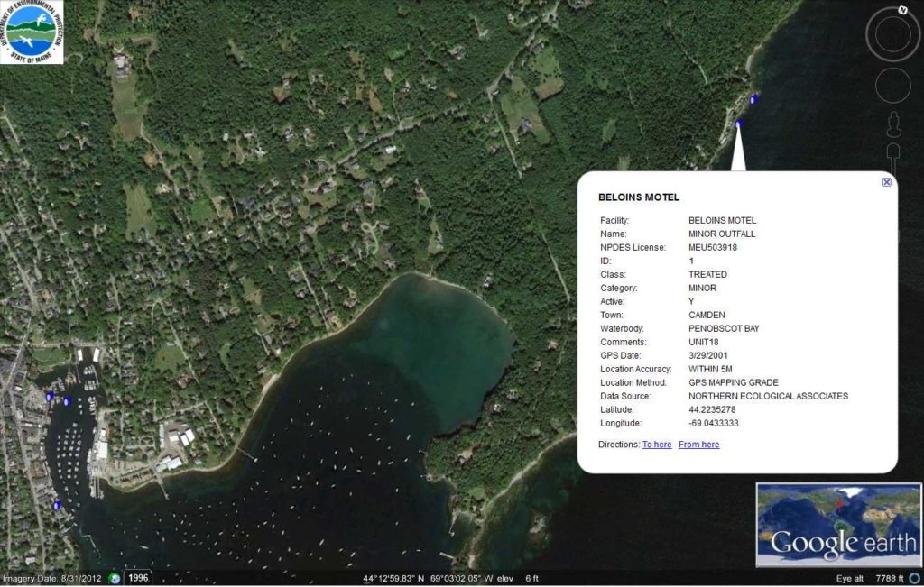Click the blue outfall marker at the balloon pointer
This screenshot has width=924, height=587.
(738, 124)
